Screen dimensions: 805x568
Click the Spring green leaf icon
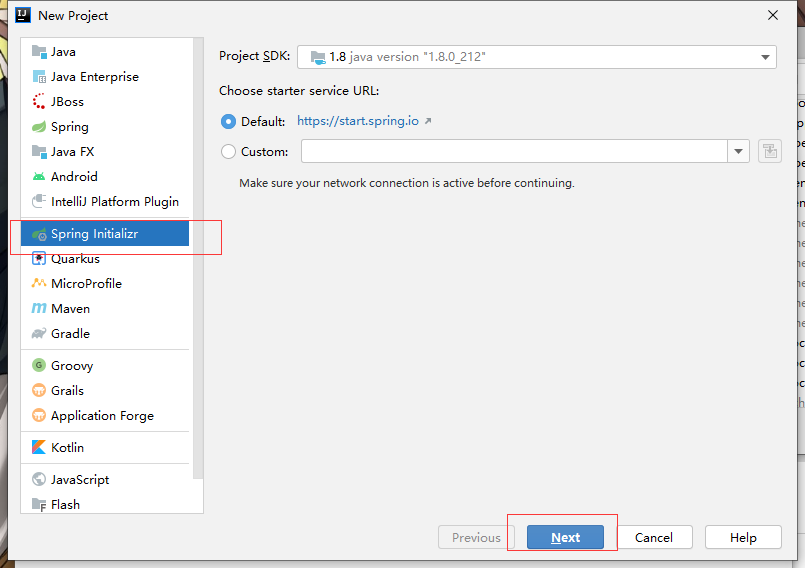click(39, 127)
